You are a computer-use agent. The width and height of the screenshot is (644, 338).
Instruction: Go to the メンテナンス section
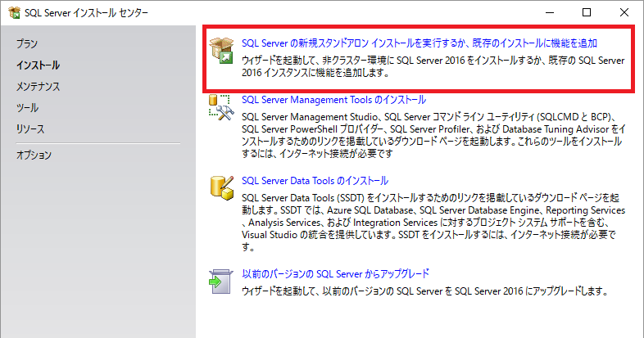(x=39, y=86)
